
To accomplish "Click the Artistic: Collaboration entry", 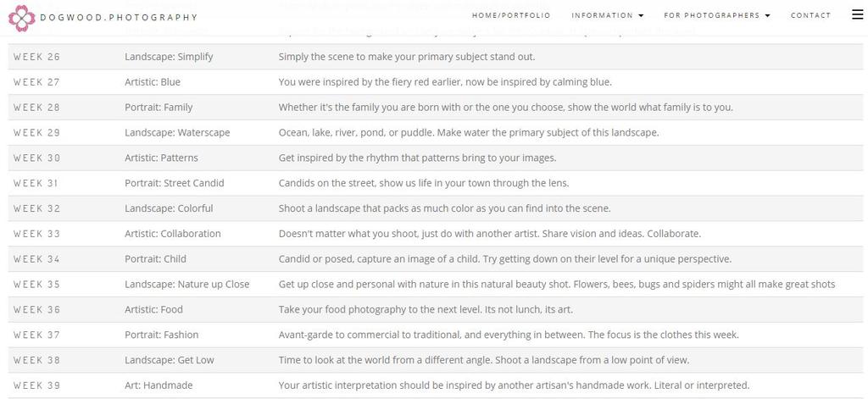I will point(173,234).
